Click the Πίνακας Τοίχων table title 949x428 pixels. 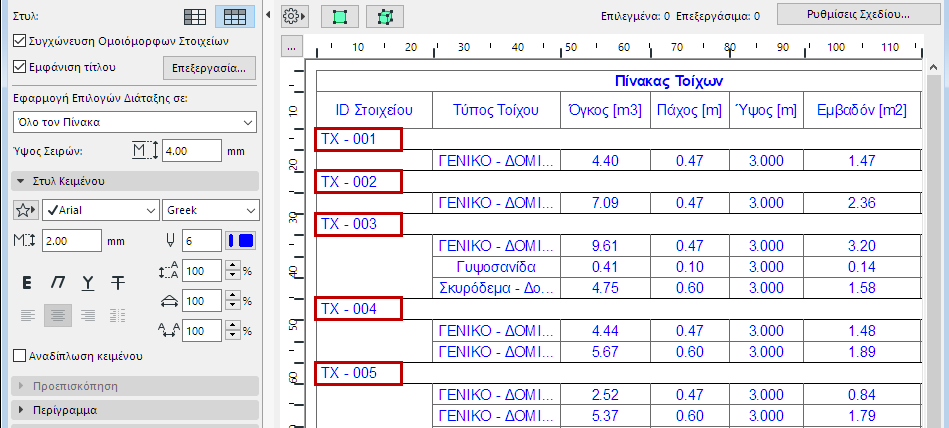670,81
